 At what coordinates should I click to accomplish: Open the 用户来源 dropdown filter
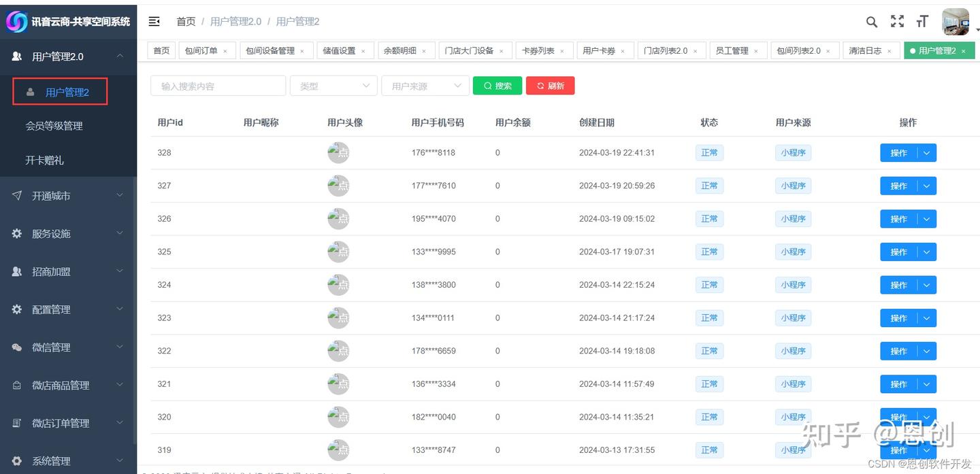pyautogui.click(x=425, y=86)
